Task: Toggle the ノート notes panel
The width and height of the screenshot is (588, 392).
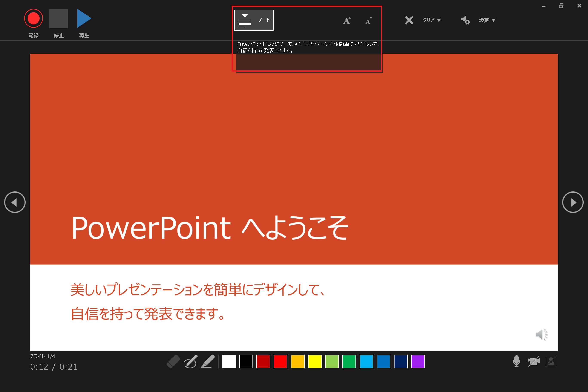Action: (x=254, y=20)
